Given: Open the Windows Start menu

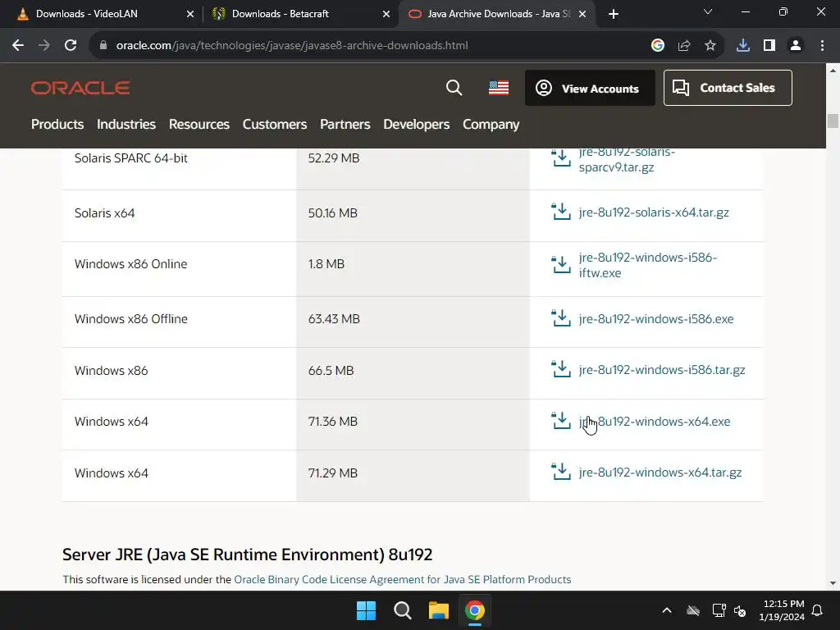Looking at the screenshot, I should click(x=367, y=610).
